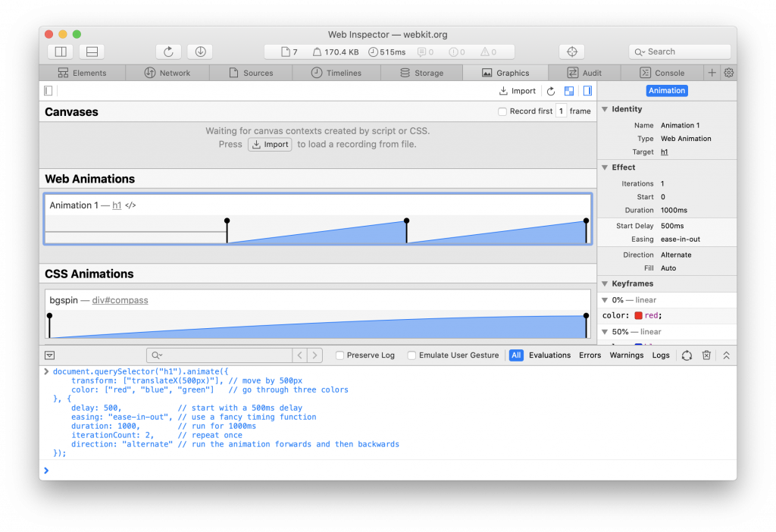The width and height of the screenshot is (776, 532).
Task: Select the All console filter
Action: tap(516, 355)
